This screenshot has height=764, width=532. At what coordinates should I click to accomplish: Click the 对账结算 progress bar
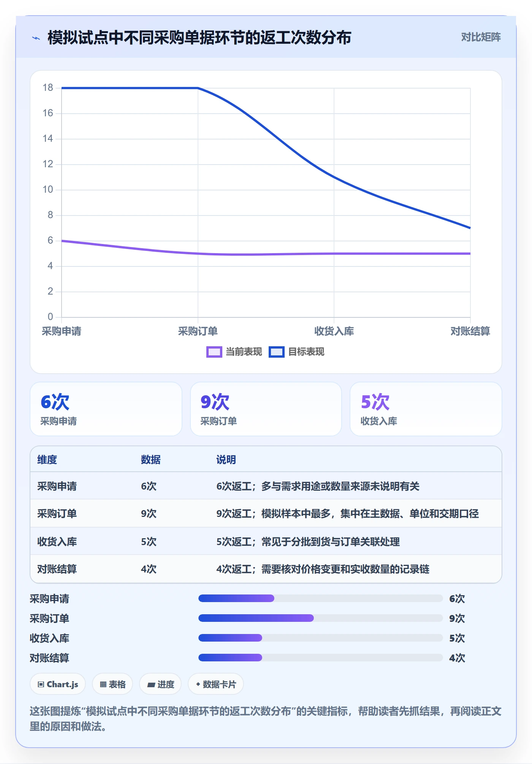(x=320, y=658)
